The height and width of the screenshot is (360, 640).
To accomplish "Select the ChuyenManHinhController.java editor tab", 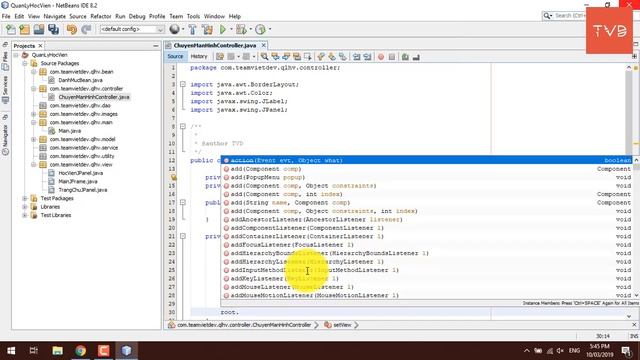I will (215, 45).
